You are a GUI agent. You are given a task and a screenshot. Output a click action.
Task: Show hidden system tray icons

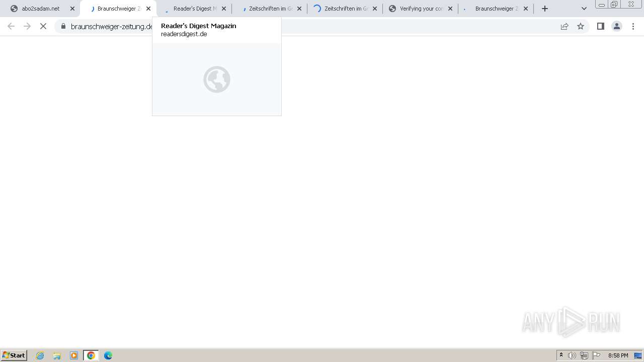(x=561, y=355)
